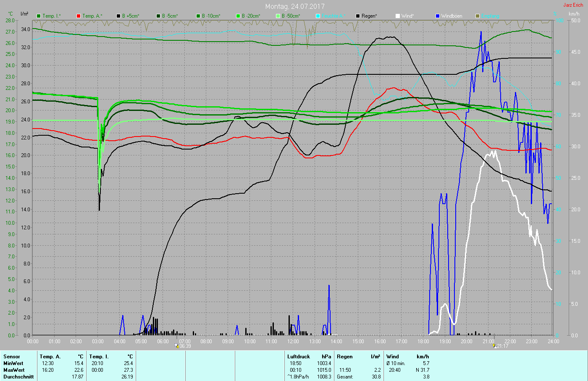Select the light green B -50cm legend swatch
Screen dimensions: 588x381
tap(278, 16)
